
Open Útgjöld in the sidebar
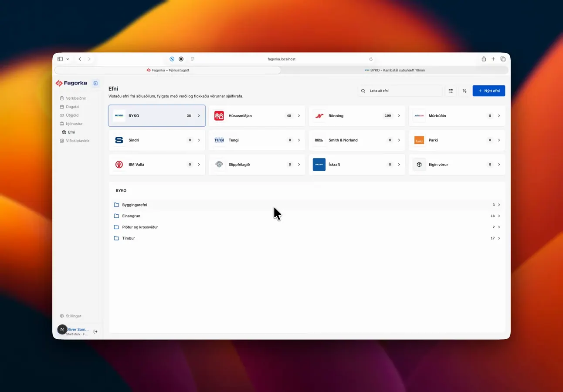(70, 115)
